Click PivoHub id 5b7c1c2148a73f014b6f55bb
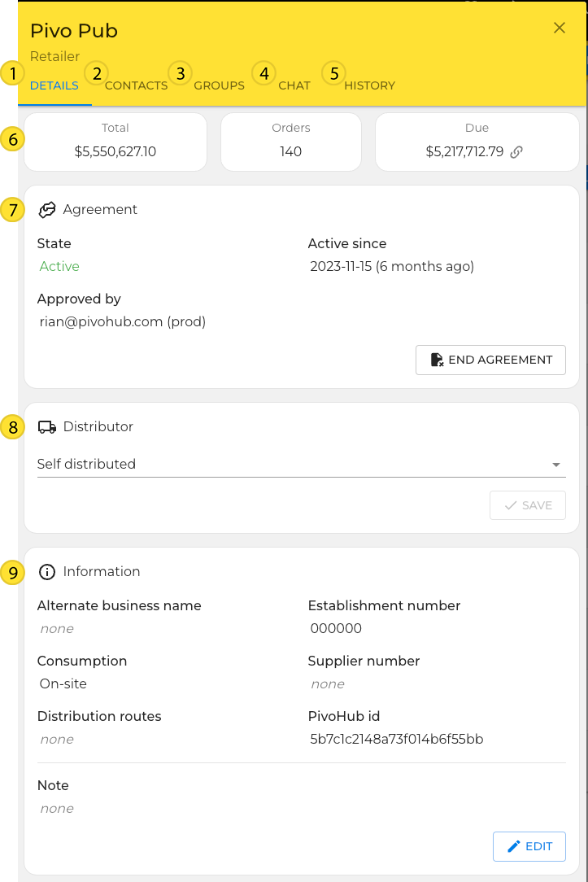 pos(397,739)
